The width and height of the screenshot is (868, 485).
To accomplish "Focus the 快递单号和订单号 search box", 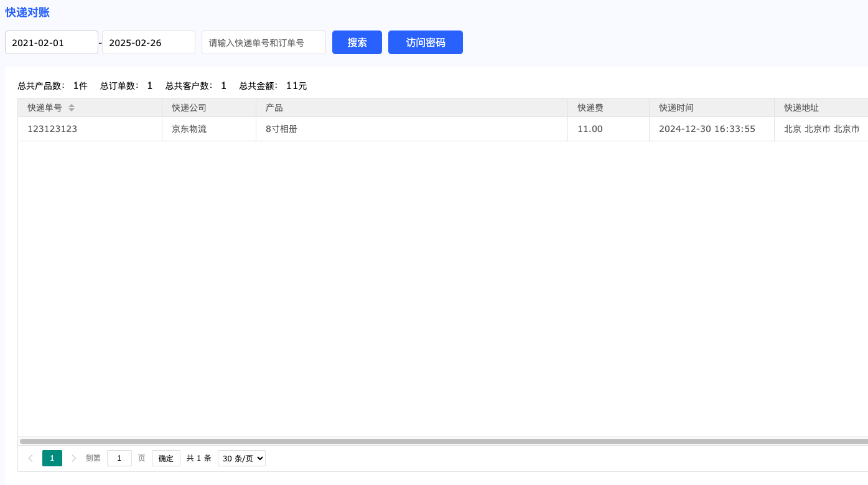I will tap(263, 42).
